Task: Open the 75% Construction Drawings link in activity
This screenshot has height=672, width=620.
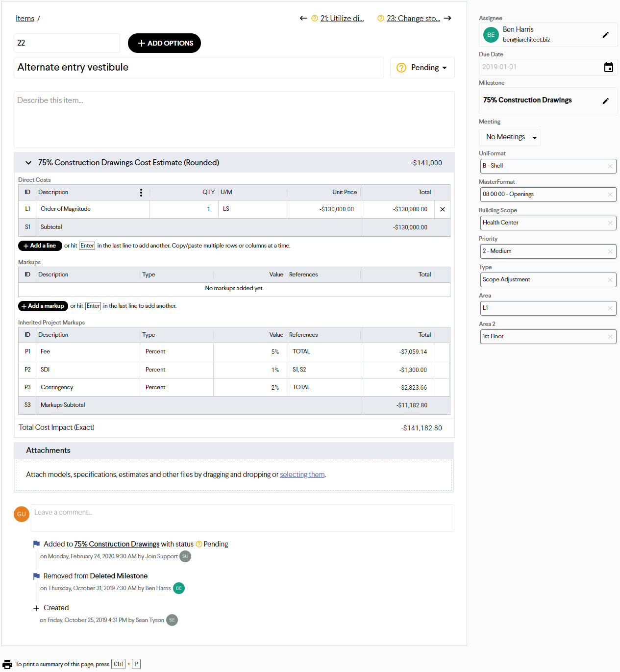Action: tap(117, 544)
